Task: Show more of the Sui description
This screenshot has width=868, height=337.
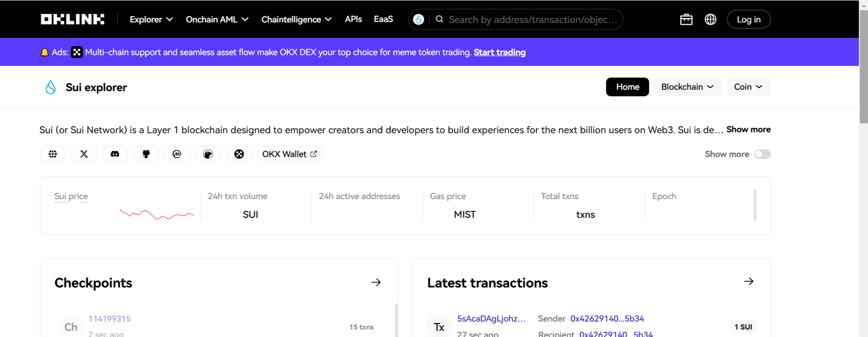Action: (748, 129)
